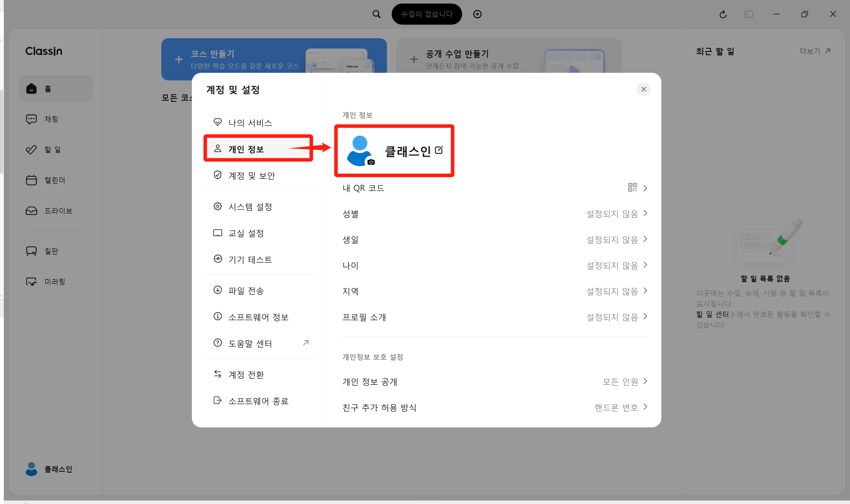Click the swap arrows icon beside 계정 전환
Viewport: 850px width, 504px height.
point(217,374)
